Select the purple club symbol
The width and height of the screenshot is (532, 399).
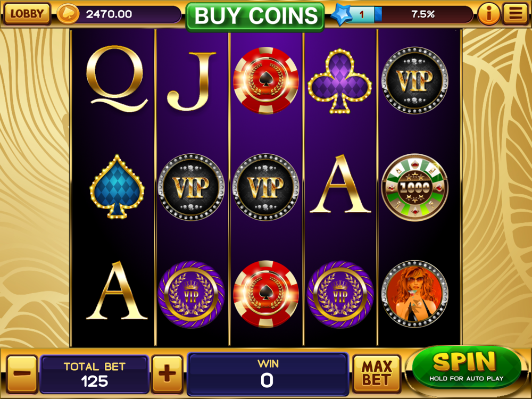pyautogui.click(x=340, y=81)
